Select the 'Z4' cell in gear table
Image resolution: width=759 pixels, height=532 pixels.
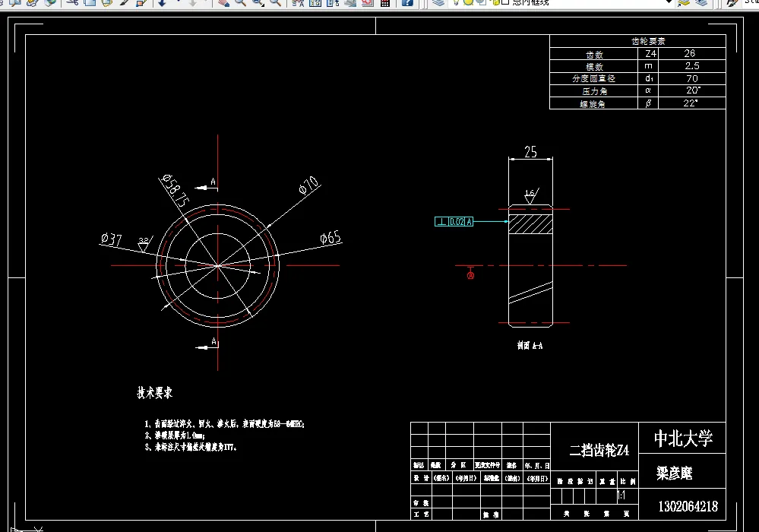tap(650, 54)
